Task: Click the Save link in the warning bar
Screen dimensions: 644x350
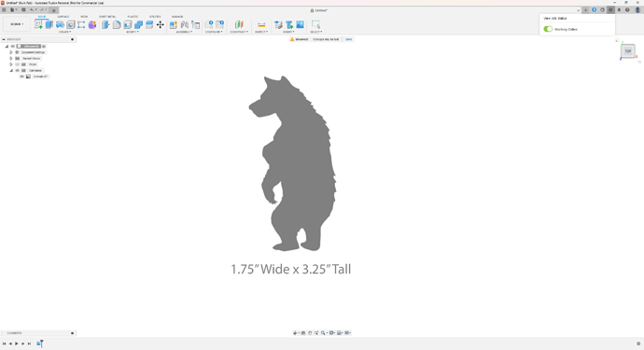Action: tap(349, 39)
